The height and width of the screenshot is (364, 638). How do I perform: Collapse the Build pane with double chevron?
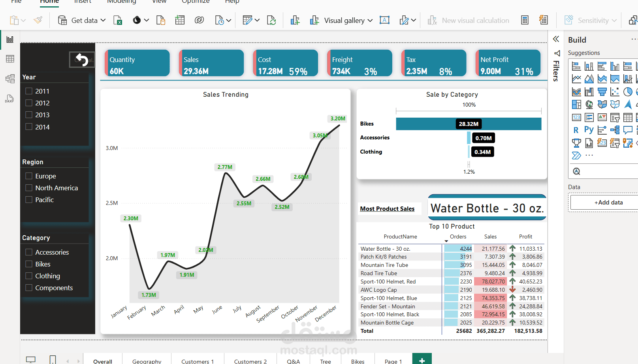point(556,39)
